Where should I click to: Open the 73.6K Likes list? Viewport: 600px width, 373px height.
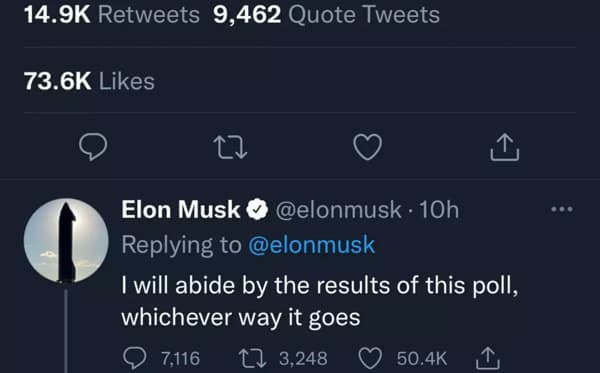point(89,81)
